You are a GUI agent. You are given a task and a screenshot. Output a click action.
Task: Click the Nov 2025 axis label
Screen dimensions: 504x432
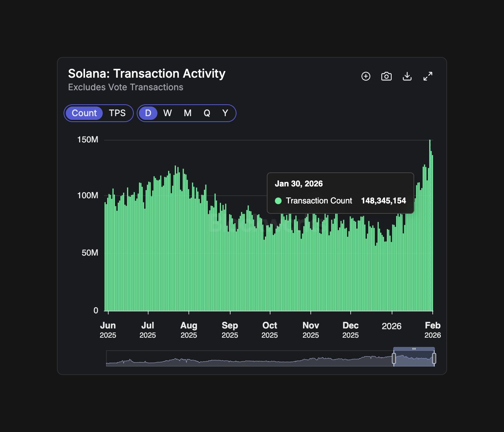(x=311, y=330)
